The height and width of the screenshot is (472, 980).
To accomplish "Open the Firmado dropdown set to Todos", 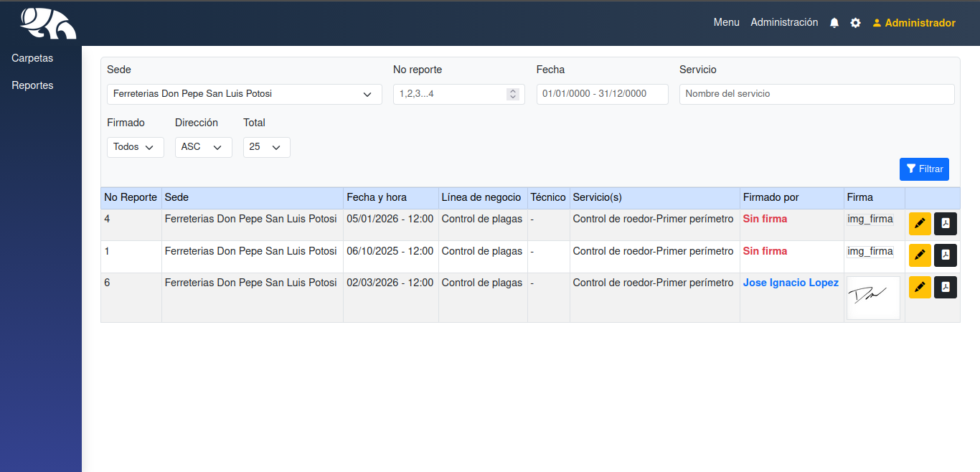I will pos(135,147).
